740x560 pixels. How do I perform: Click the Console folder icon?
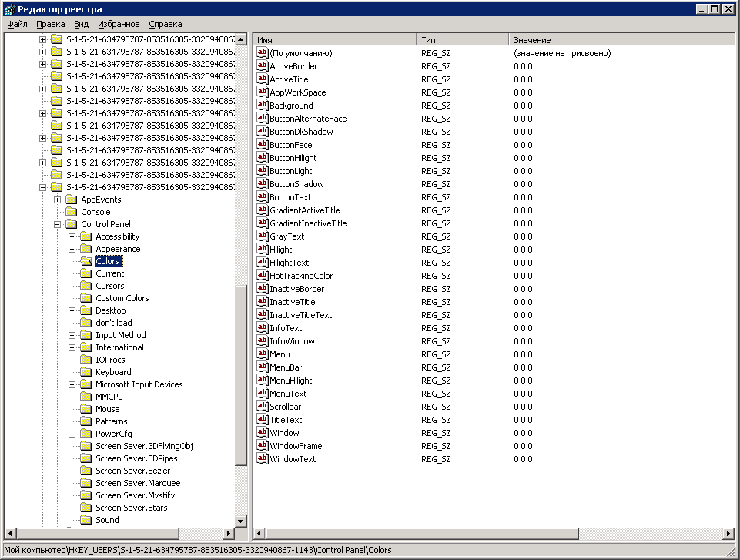(x=72, y=212)
